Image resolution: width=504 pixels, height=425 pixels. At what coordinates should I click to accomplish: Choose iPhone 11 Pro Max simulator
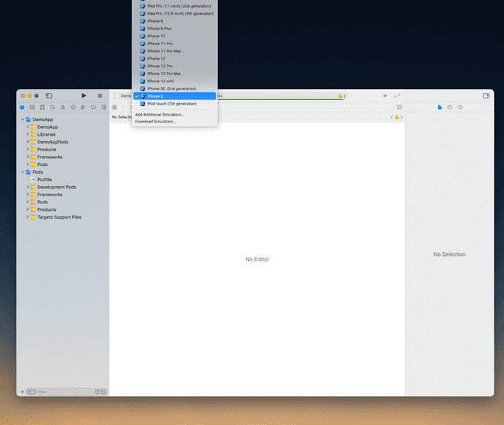[x=174, y=51]
